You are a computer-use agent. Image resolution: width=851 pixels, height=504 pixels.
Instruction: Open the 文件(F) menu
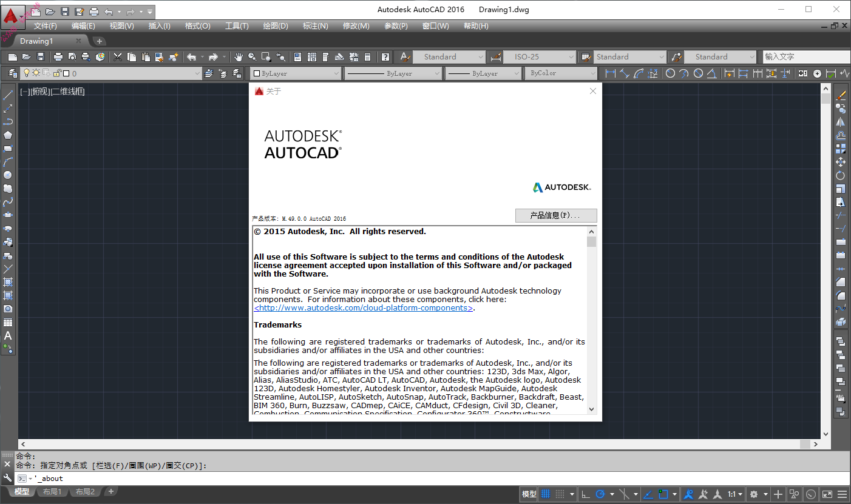point(46,26)
